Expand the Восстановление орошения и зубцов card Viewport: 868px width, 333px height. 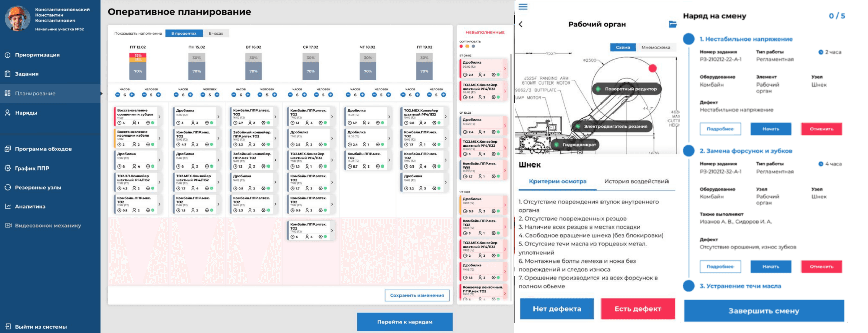(x=159, y=116)
